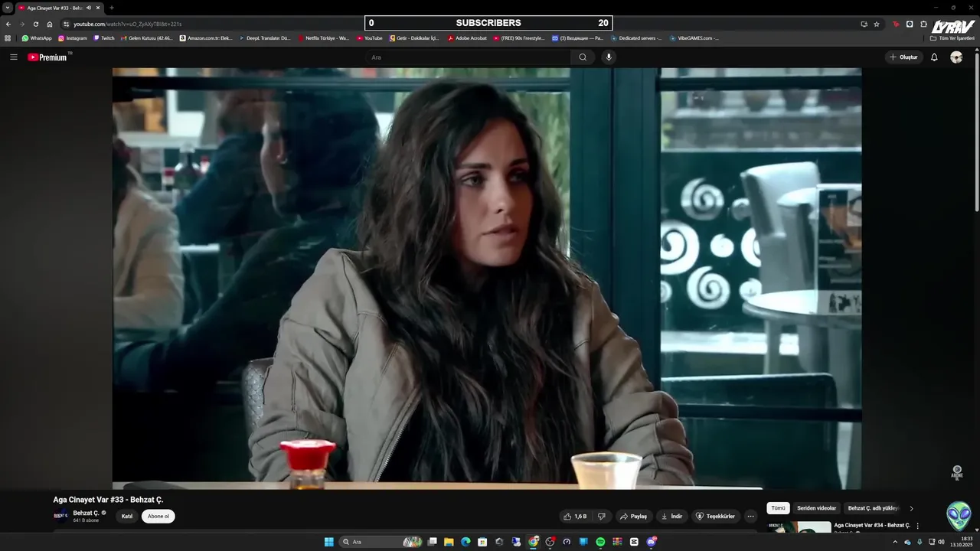Open the Amazon.com.tr bookmark

click(x=206, y=38)
